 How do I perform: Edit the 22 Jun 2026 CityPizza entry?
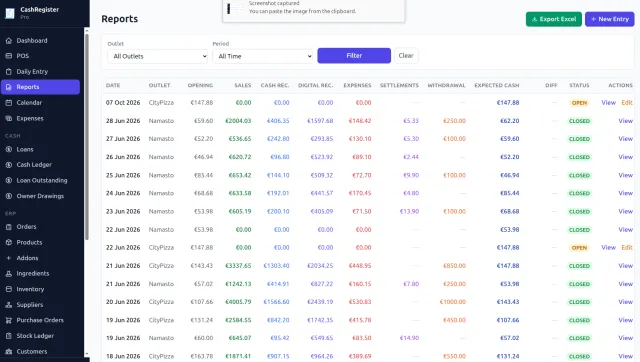(627, 248)
